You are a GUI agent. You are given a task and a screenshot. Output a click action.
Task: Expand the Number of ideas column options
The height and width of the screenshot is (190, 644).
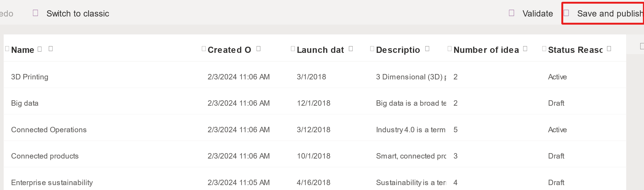(525, 49)
